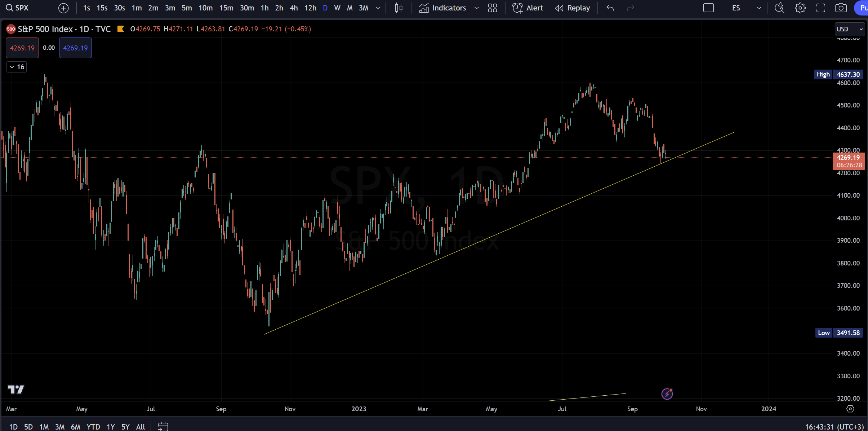Select the 1m timeframe
868x431 pixels.
coord(137,8)
